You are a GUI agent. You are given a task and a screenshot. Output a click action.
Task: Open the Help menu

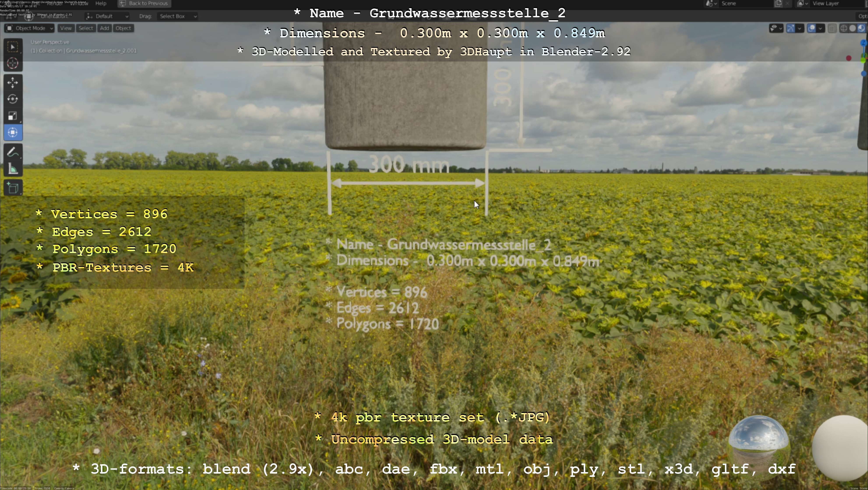(101, 3)
